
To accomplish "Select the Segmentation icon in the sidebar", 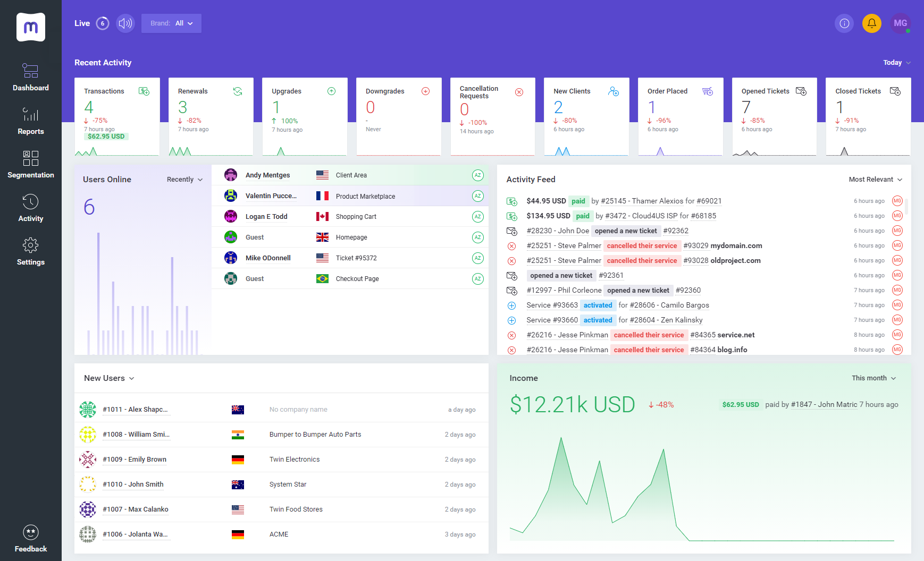I will coord(30,158).
